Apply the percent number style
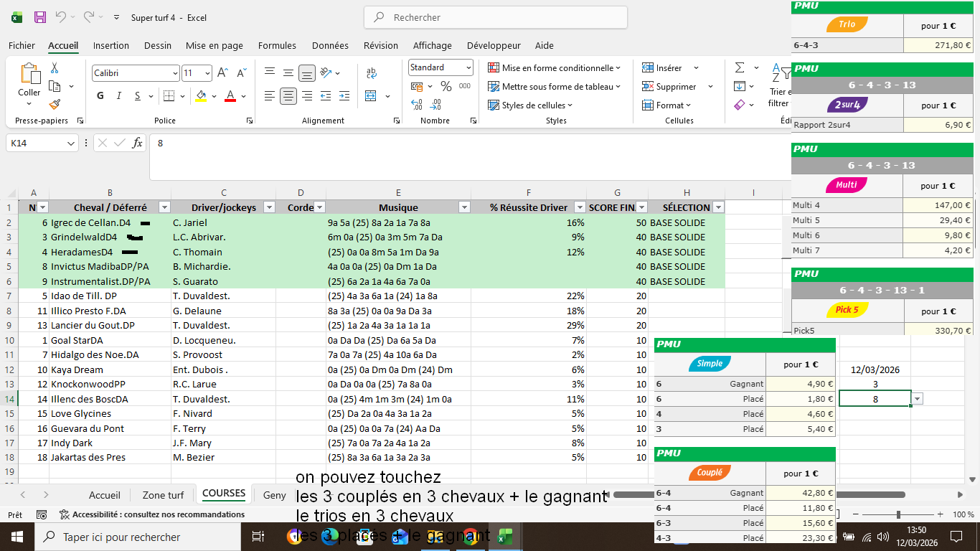 (446, 86)
